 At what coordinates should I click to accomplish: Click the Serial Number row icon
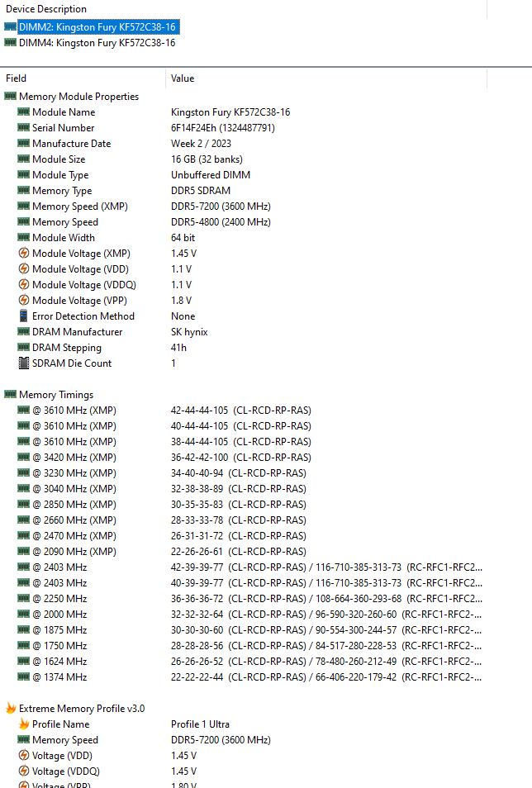point(23,127)
